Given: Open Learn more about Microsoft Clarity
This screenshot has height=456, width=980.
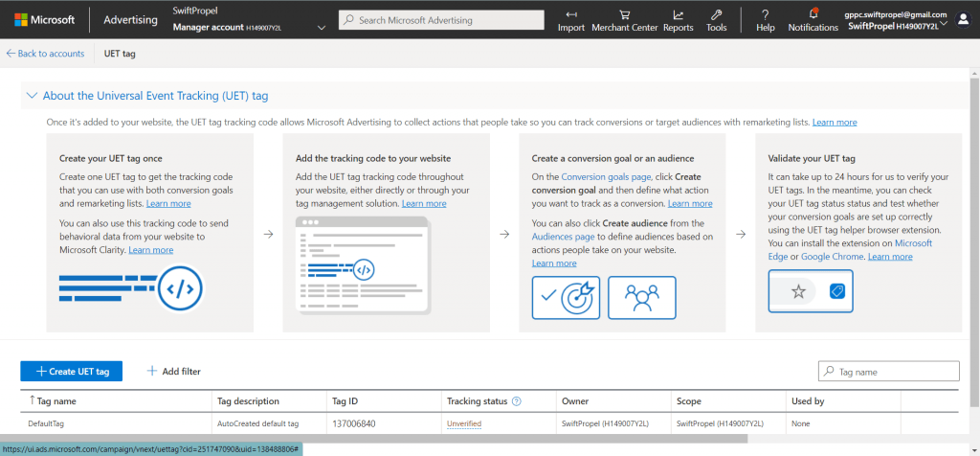Looking at the screenshot, I should [x=150, y=250].
